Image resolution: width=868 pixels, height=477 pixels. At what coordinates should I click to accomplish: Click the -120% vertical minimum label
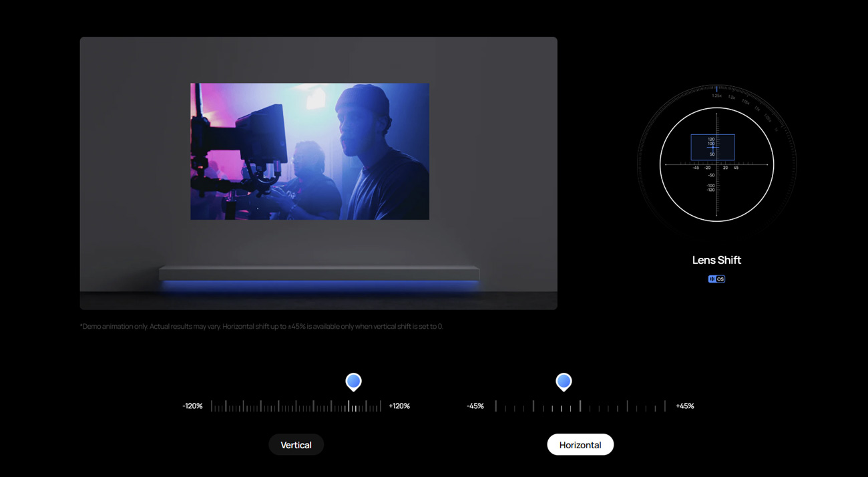click(x=192, y=406)
